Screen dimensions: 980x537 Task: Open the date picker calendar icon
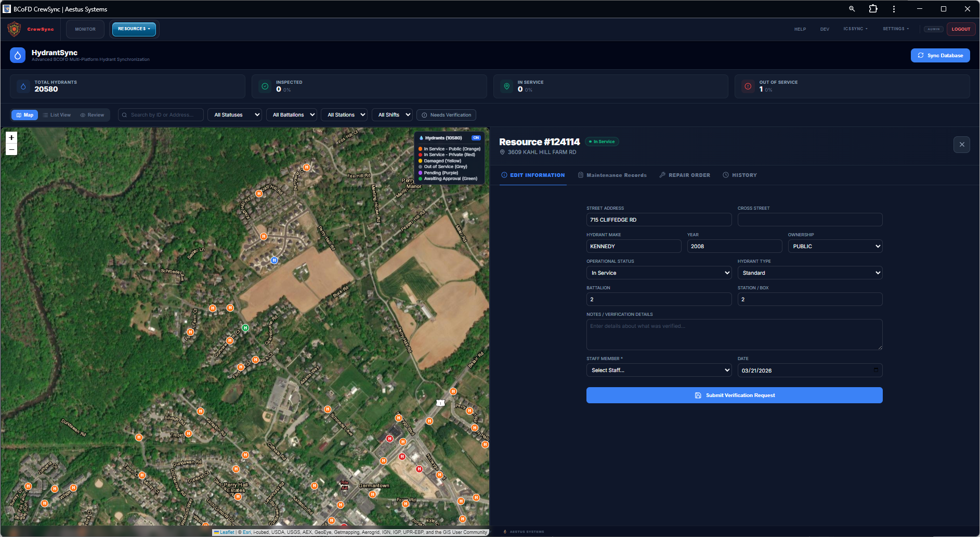[x=876, y=370]
